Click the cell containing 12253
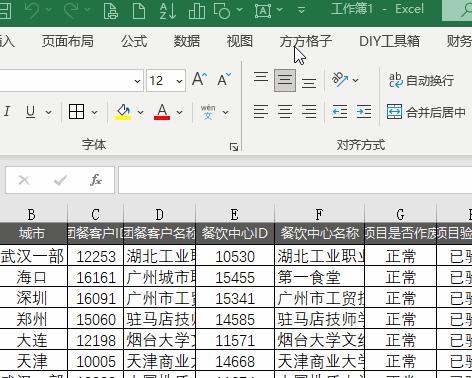This screenshot has height=378, width=472. point(95,256)
